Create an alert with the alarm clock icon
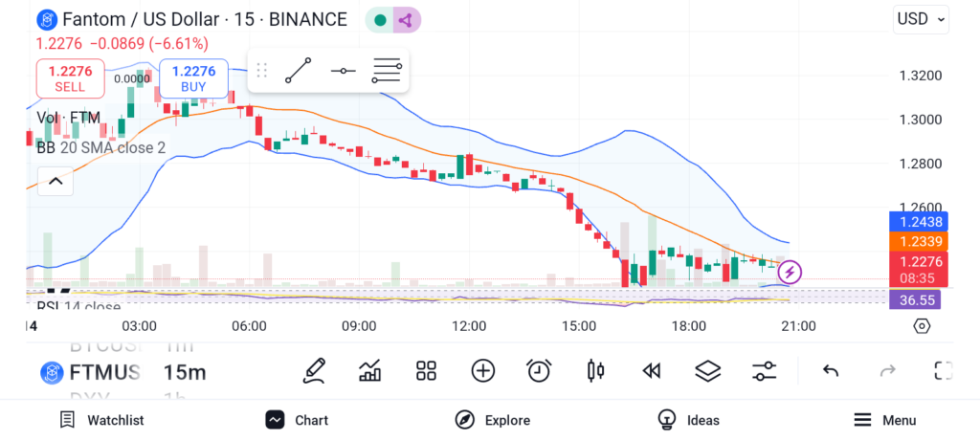The height and width of the screenshot is (441, 980). point(539,371)
